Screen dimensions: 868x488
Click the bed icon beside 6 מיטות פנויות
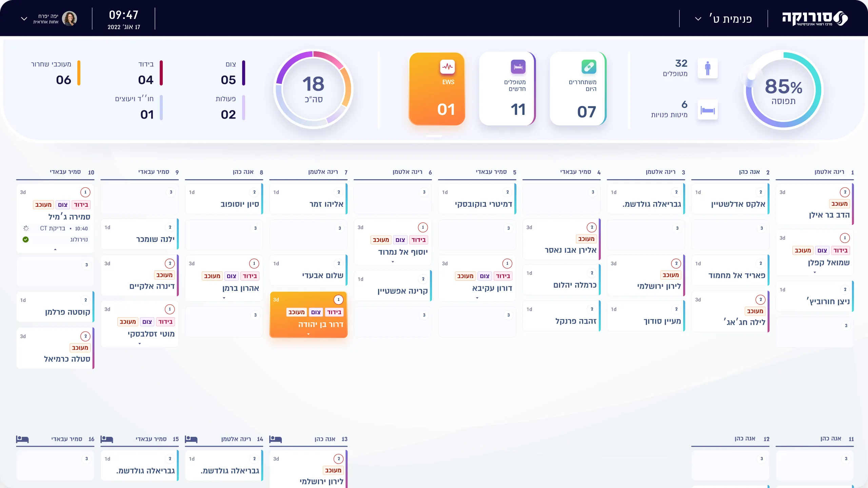pyautogui.click(x=708, y=110)
